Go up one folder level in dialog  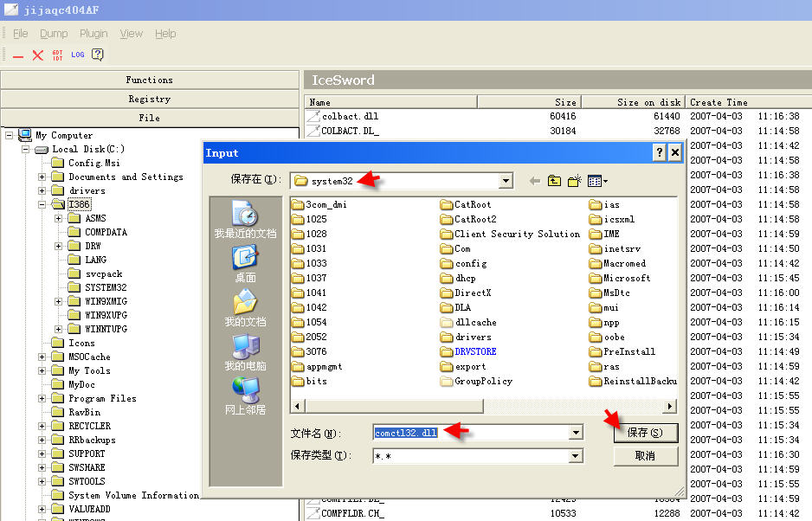(x=555, y=181)
